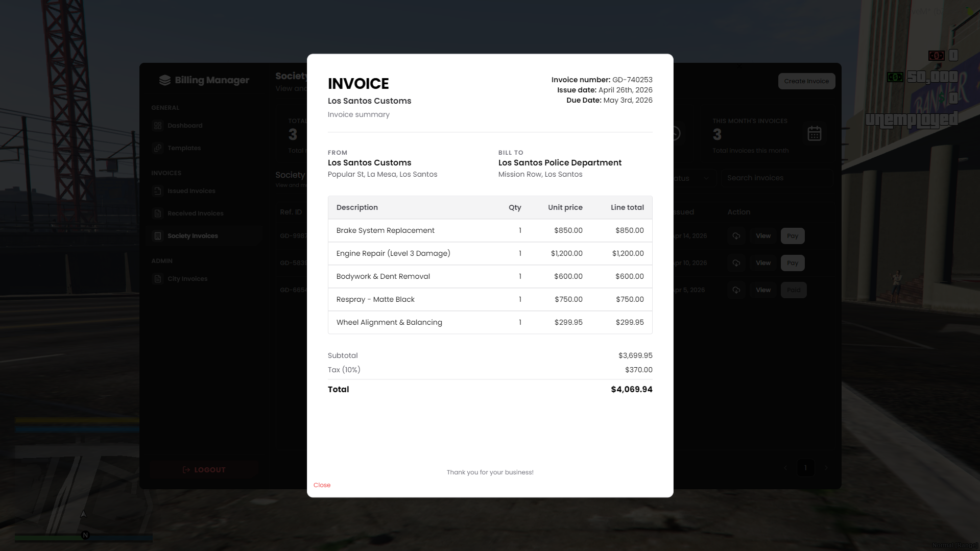Click Brake System Replacement row
This screenshot has width=980, height=551.
point(490,231)
